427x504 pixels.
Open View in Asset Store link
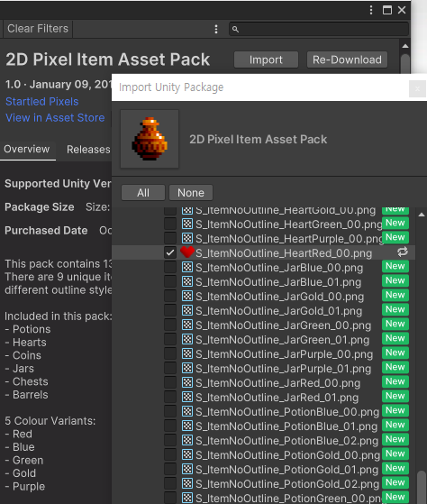(55, 117)
